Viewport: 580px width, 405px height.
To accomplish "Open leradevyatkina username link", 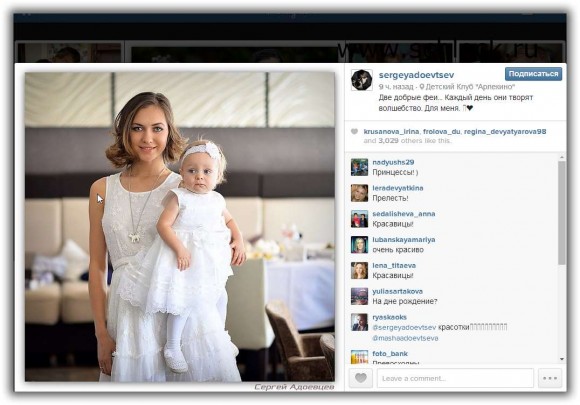I will [398, 188].
